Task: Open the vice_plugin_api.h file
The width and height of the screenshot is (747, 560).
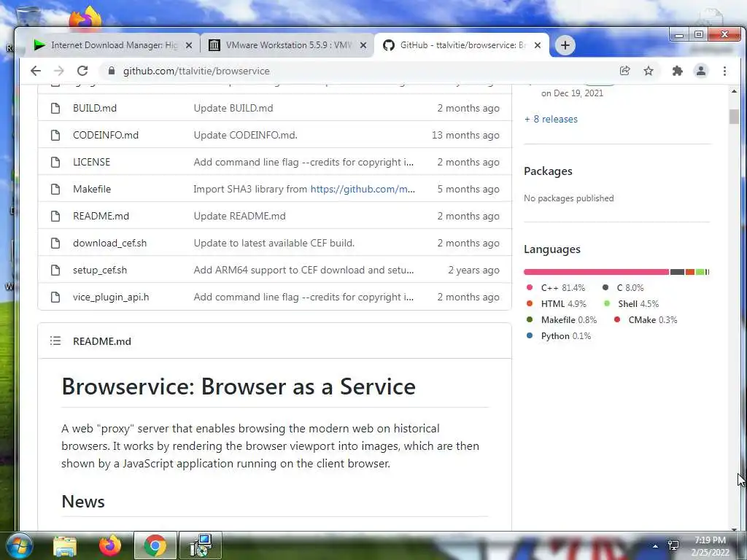Action: coord(111,297)
